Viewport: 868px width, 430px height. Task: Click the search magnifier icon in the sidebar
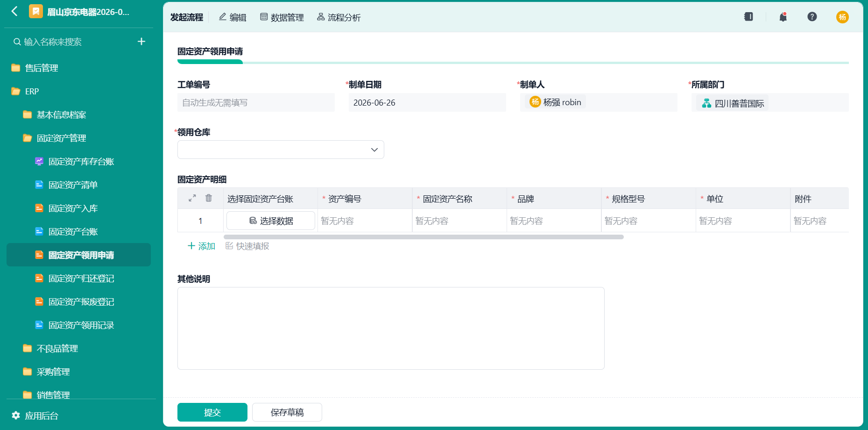(x=17, y=42)
